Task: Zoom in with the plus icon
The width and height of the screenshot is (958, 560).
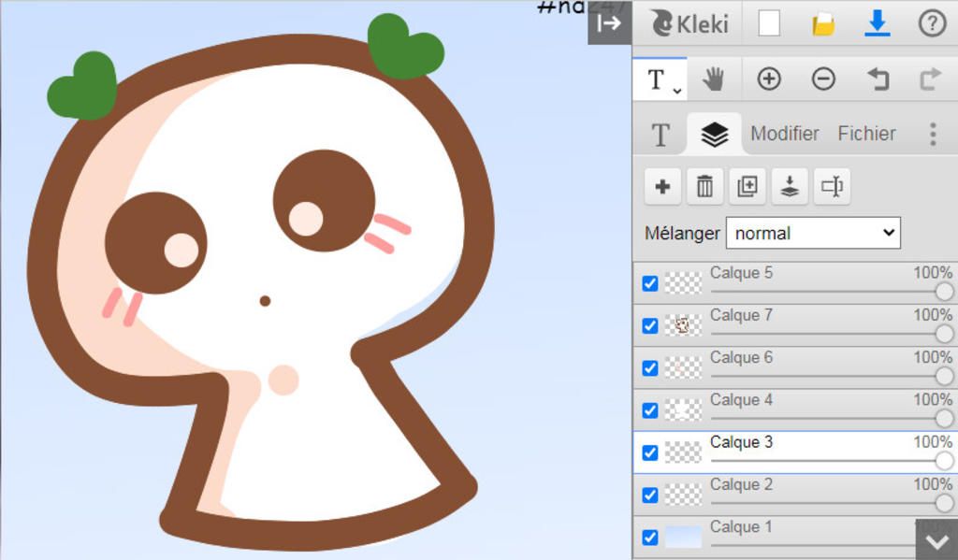Action: (769, 79)
